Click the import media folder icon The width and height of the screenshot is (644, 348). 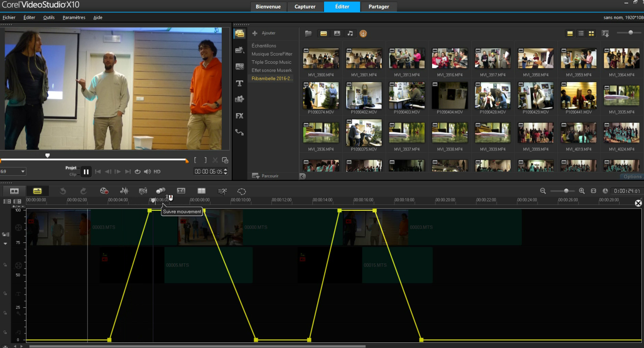309,33
